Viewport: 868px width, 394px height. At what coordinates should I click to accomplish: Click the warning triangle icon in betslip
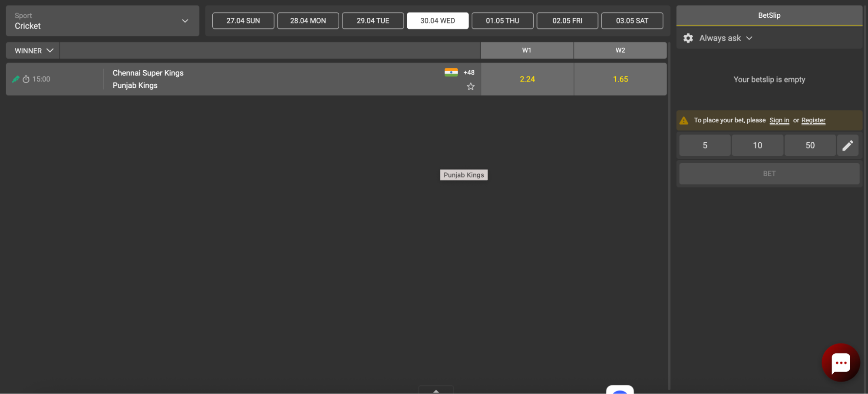[x=684, y=121]
